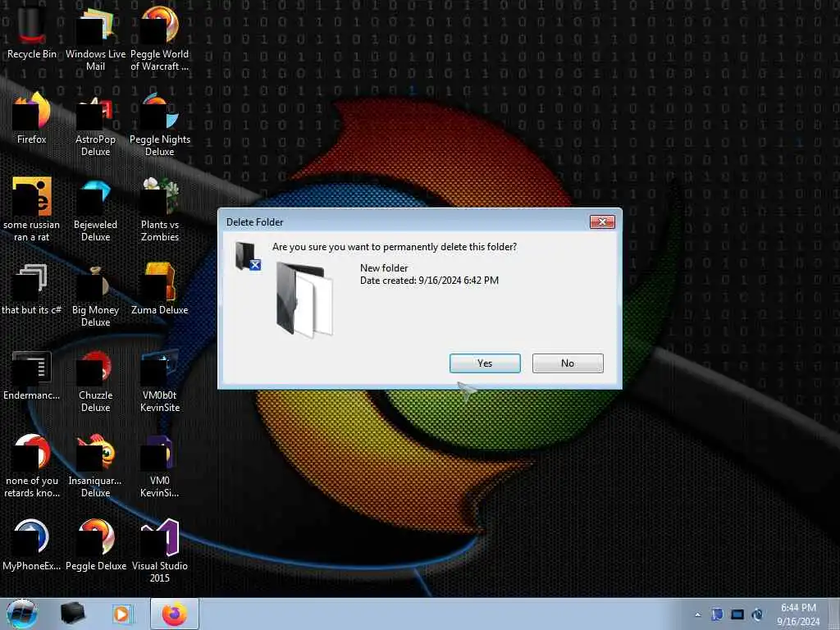The height and width of the screenshot is (630, 840).
Task: Open the taskbar clock showing 6:44 PM
Action: pos(798,614)
